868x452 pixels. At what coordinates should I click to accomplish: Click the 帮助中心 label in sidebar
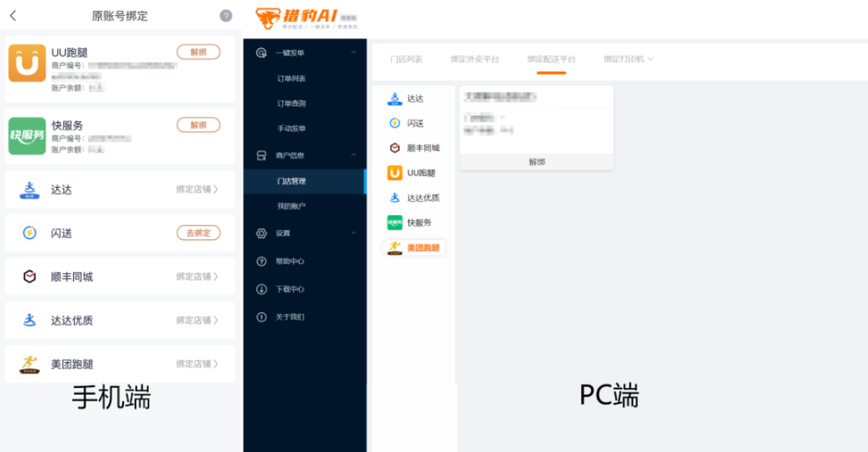pyautogui.click(x=290, y=261)
